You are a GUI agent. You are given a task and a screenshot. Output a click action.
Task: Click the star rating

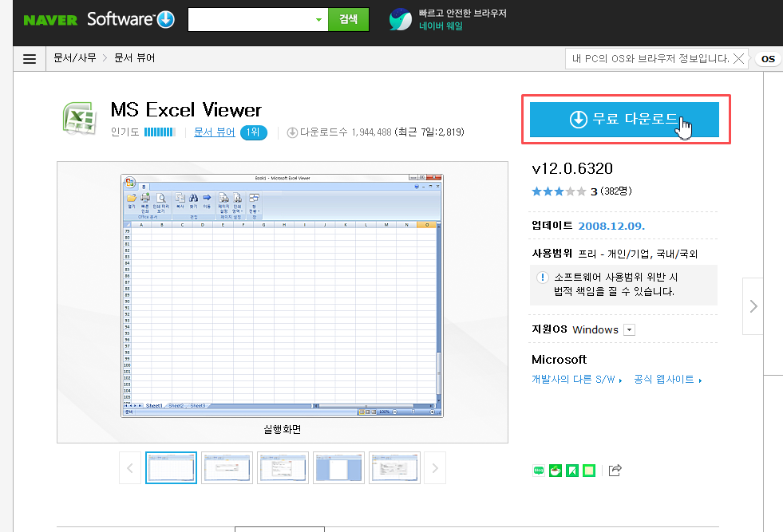click(559, 191)
